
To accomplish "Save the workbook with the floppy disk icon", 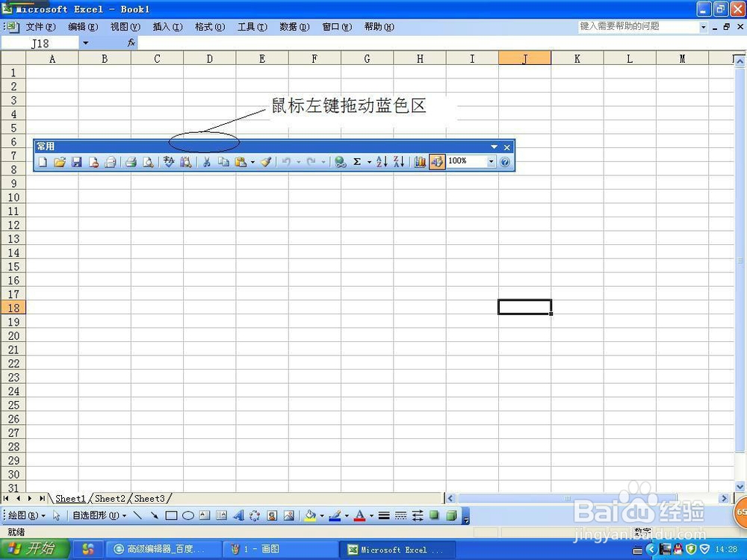I will point(77,162).
